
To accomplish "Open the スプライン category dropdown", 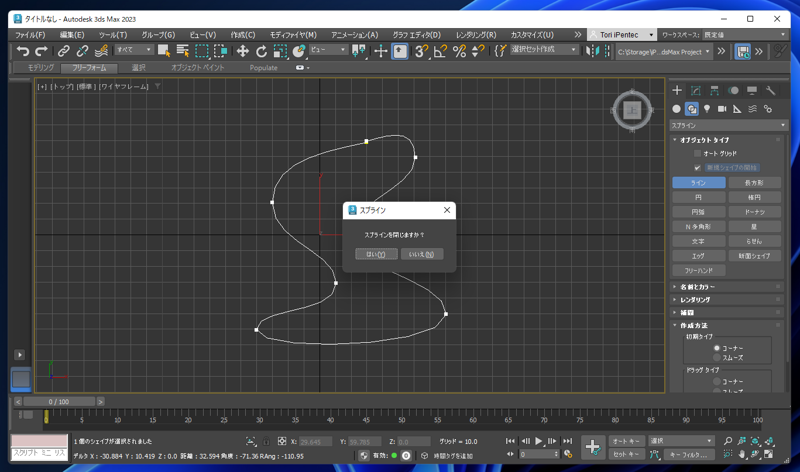I will pos(728,125).
